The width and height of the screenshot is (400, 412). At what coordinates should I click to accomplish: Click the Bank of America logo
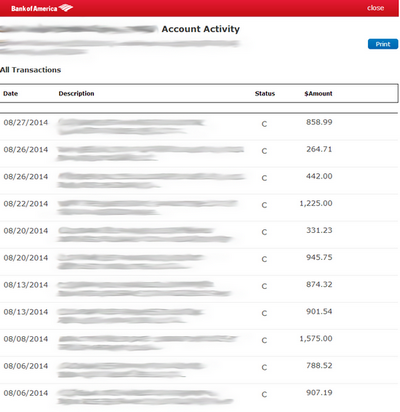click(42, 8)
